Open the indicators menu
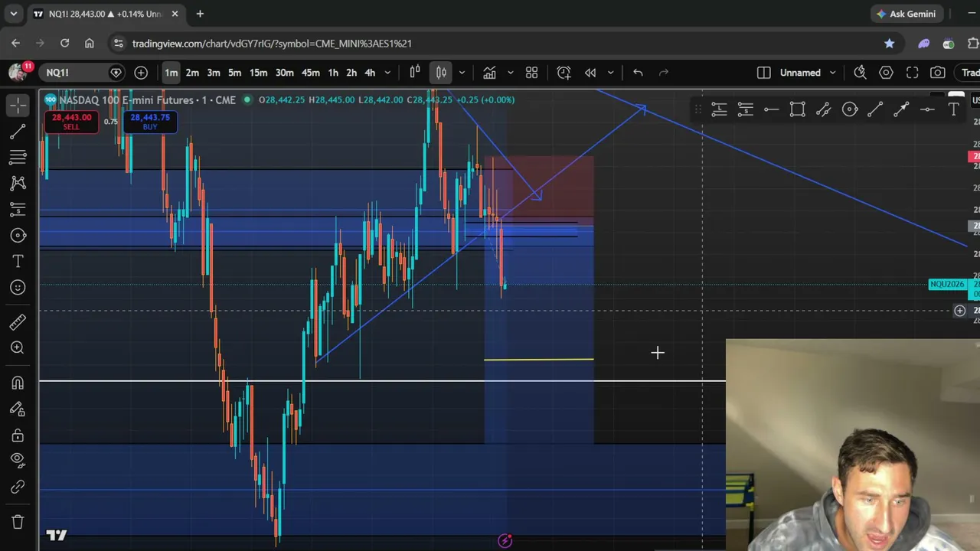 (489, 73)
